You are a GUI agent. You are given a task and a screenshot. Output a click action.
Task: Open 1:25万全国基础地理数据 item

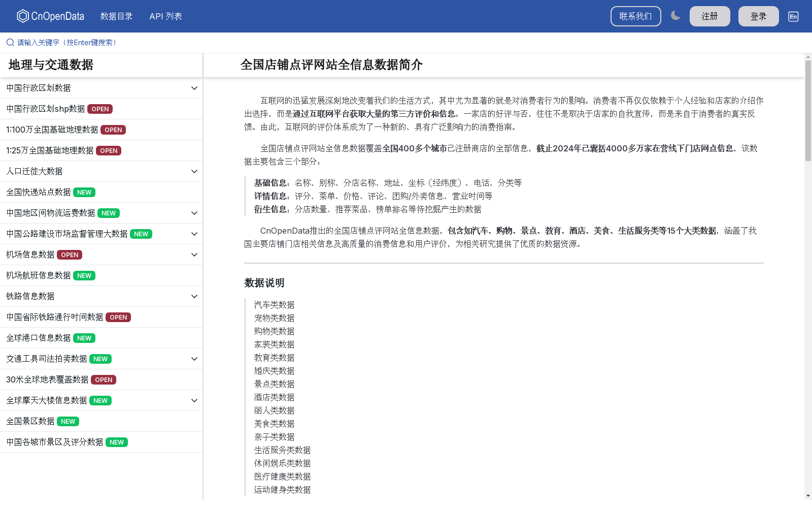(x=101, y=150)
